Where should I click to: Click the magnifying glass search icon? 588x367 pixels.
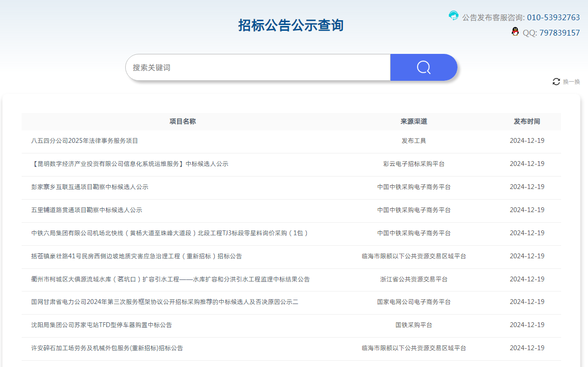(423, 67)
